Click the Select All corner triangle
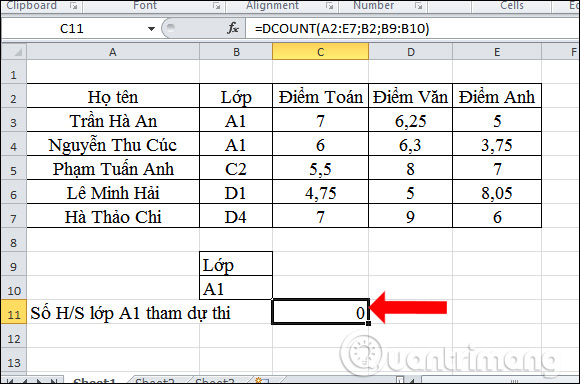This screenshot has width=580, height=384. pyautogui.click(x=14, y=52)
